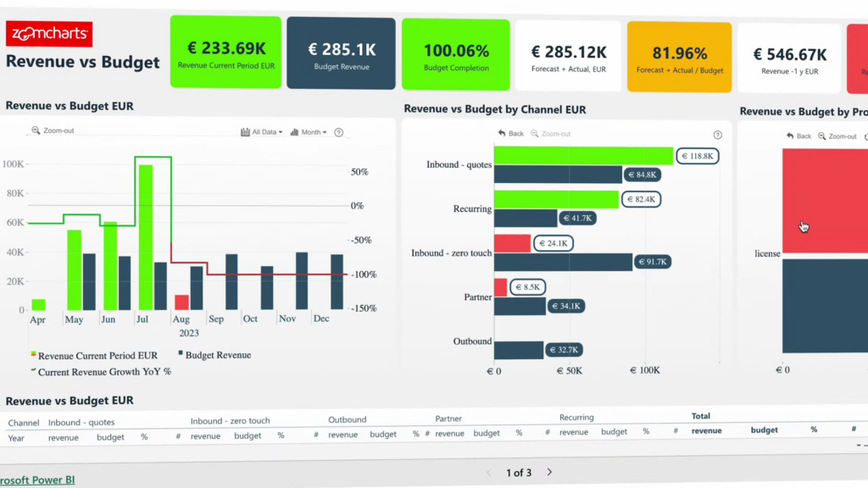Select the Channel column header in the table
This screenshot has height=488, width=868.
[x=23, y=422]
